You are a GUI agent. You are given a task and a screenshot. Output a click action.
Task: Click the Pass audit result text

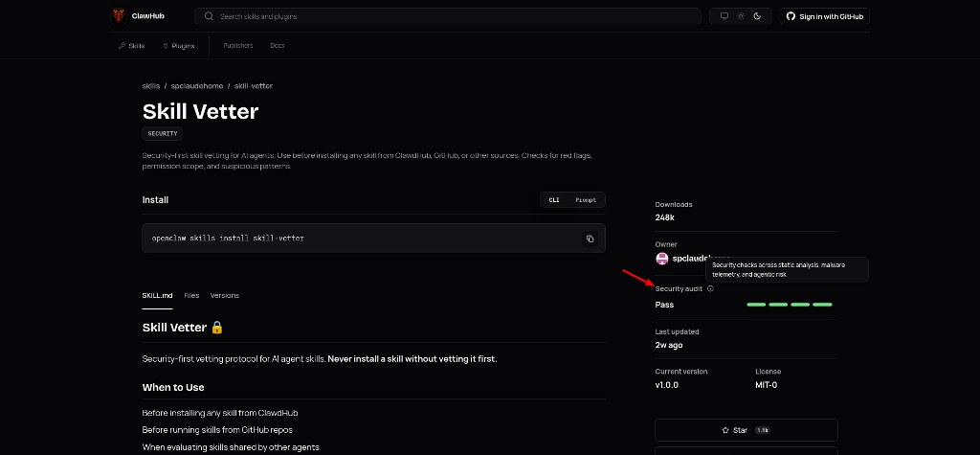pos(664,305)
